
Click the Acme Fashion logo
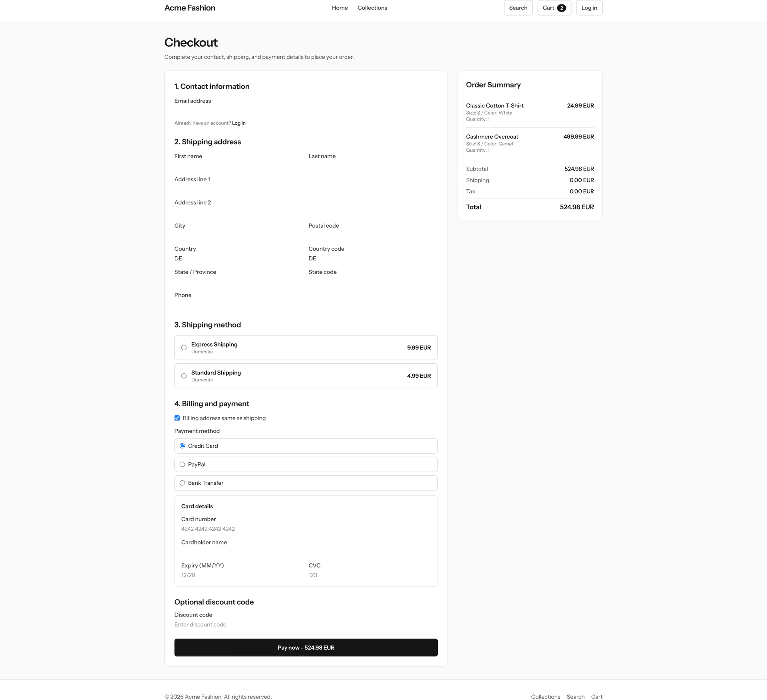(189, 8)
